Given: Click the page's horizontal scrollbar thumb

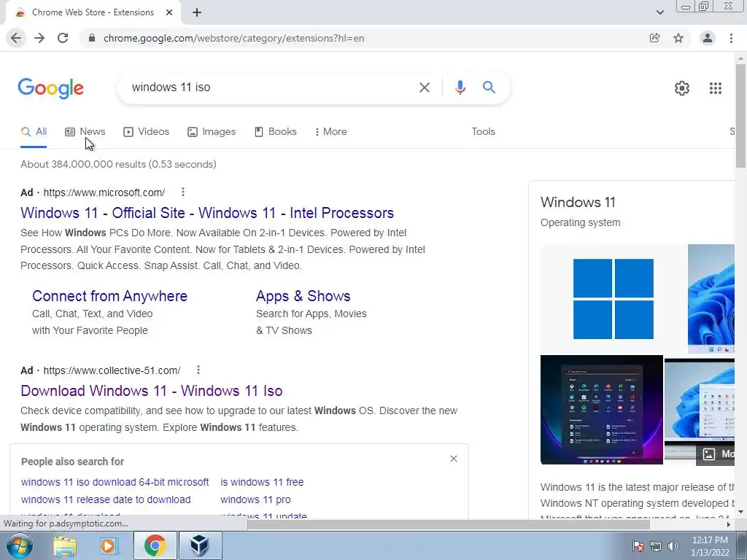Looking at the screenshot, I should 449,524.
